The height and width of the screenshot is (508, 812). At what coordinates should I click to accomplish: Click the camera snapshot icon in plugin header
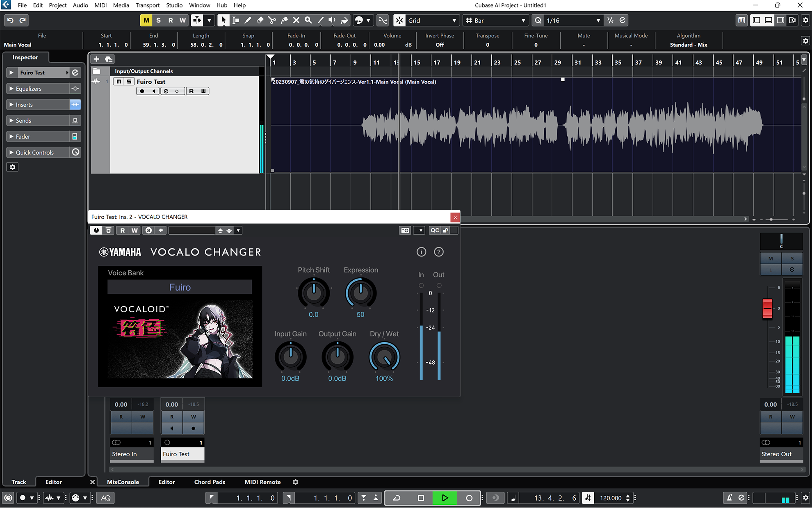(x=405, y=230)
